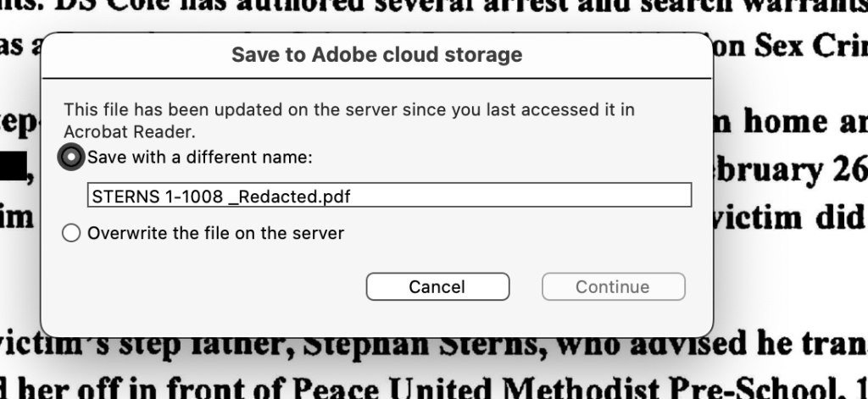This screenshot has width=868, height=399.
Task: Click the Continue button
Action: (613, 287)
